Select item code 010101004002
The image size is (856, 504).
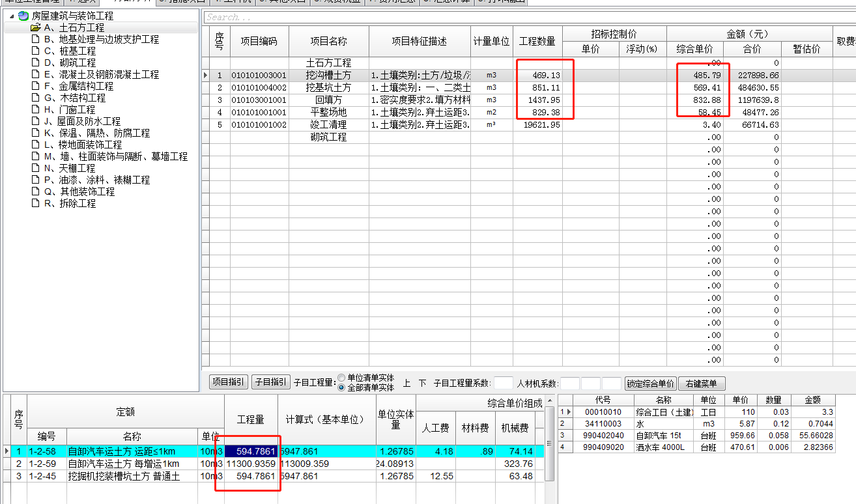(259, 88)
